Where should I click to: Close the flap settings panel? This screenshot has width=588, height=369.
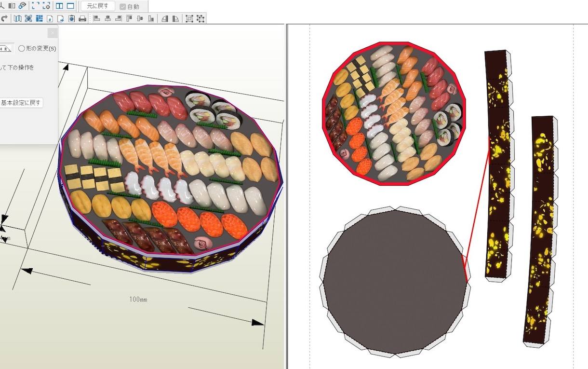tap(53, 33)
